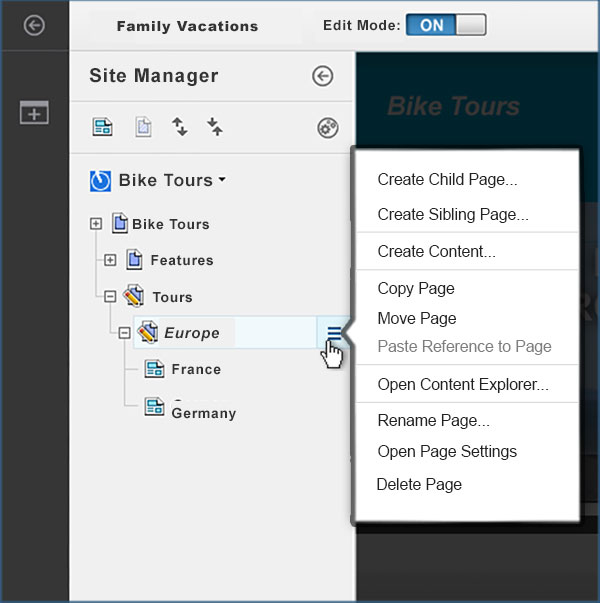Expand the Bike Tours root page node
The height and width of the screenshot is (603, 600).
click(x=96, y=224)
